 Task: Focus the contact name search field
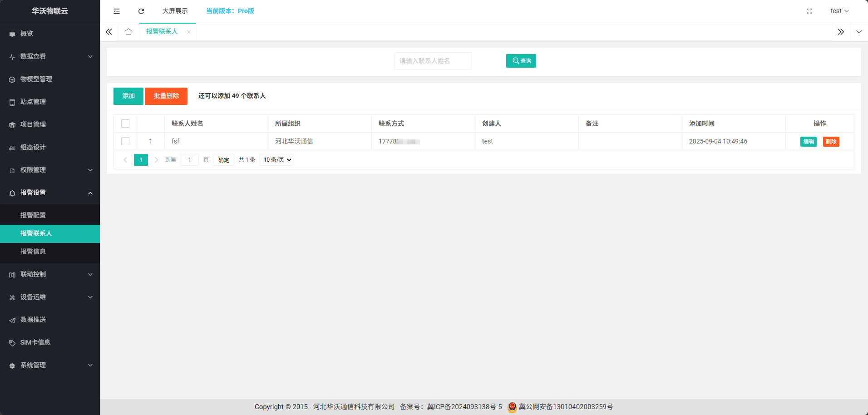(x=433, y=61)
